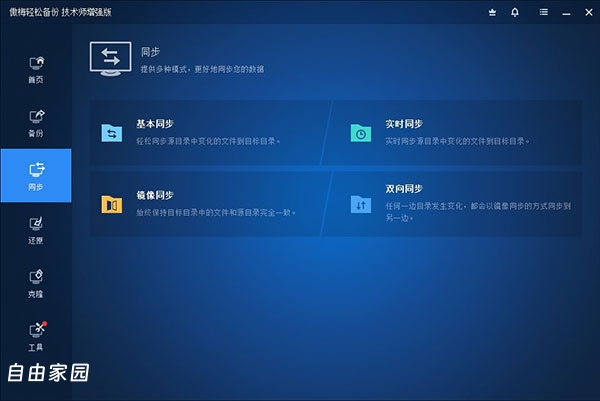Click the 双向同步 arrows folder icon
The width and height of the screenshot is (600, 401).
coord(360,204)
